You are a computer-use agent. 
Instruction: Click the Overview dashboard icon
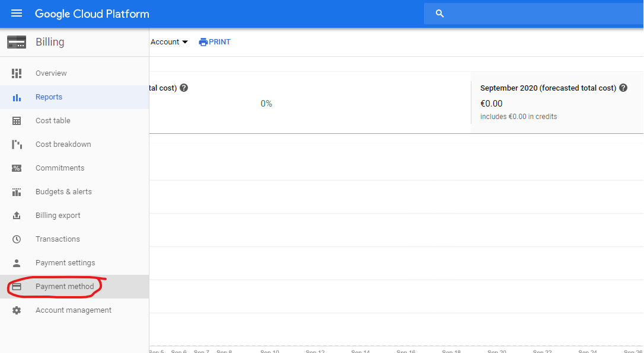tap(17, 73)
